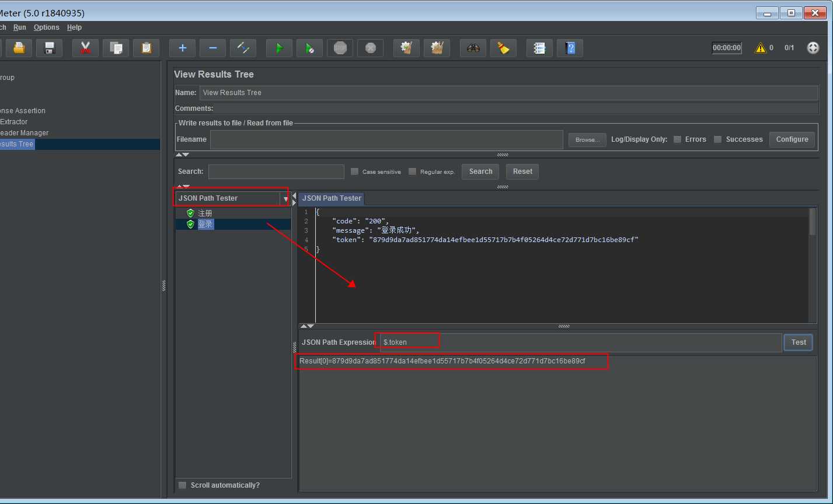The width and height of the screenshot is (833, 504).
Task: Open the JSON Path Tester renderer dropdown
Action: coord(285,198)
